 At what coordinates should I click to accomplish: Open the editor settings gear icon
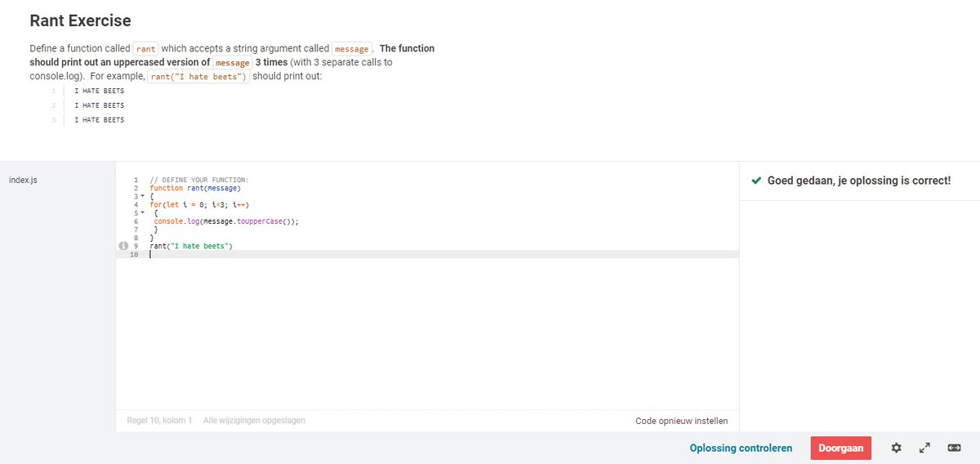coord(896,448)
